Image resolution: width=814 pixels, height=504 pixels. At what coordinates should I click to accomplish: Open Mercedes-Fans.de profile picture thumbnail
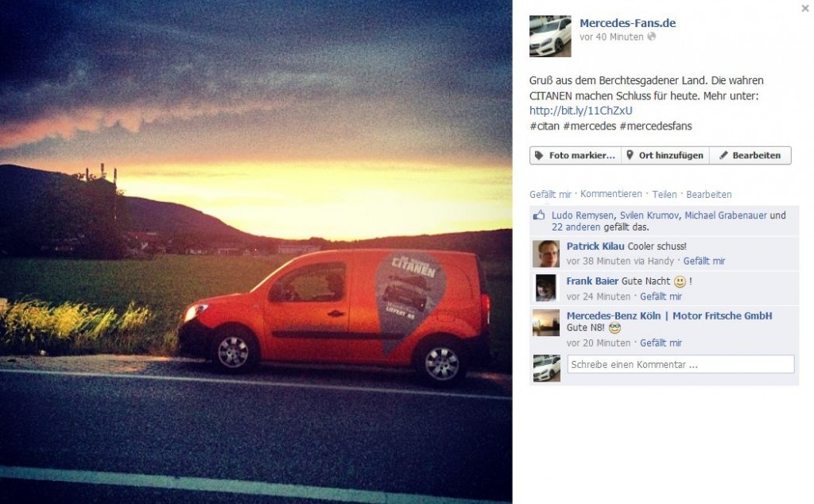[550, 36]
